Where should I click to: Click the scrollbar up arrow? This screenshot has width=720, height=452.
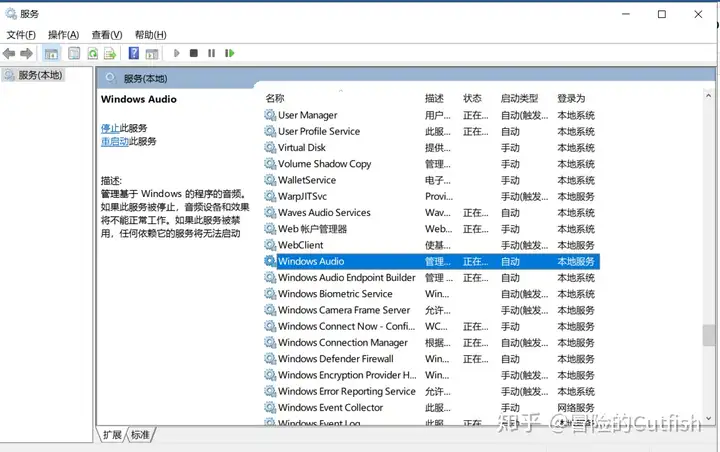[x=708, y=96]
